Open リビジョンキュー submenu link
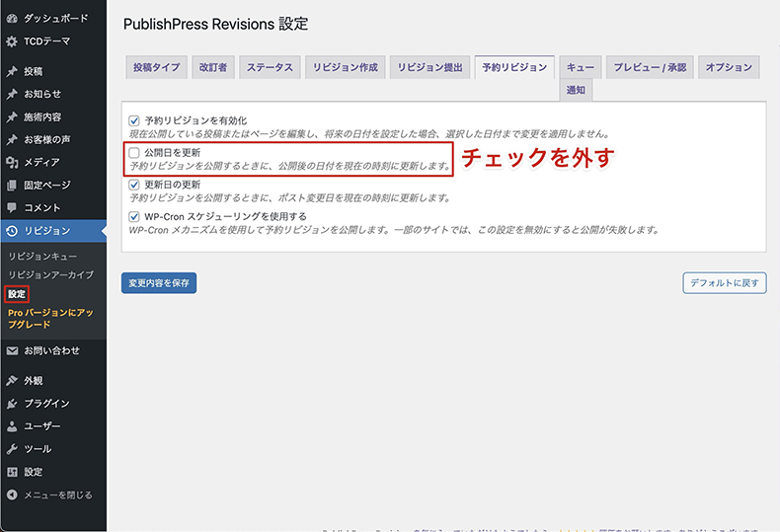Screen dimensions: 780x532 coord(42,256)
